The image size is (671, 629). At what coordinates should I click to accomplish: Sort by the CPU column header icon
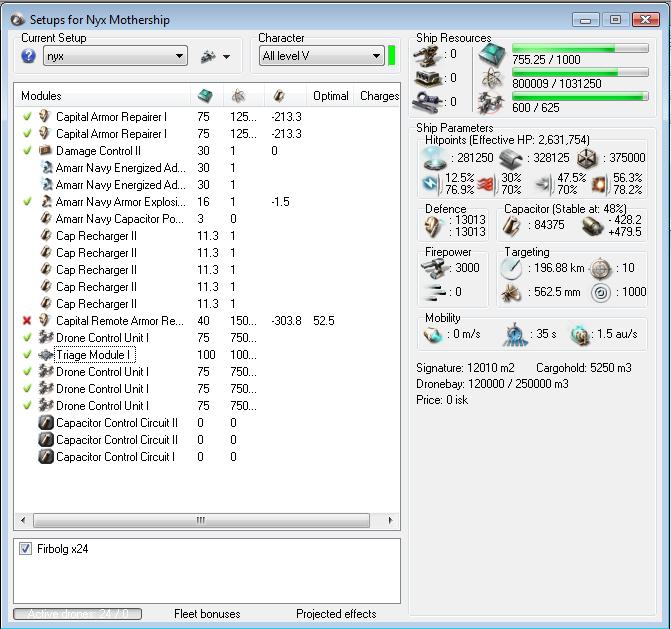pos(205,95)
